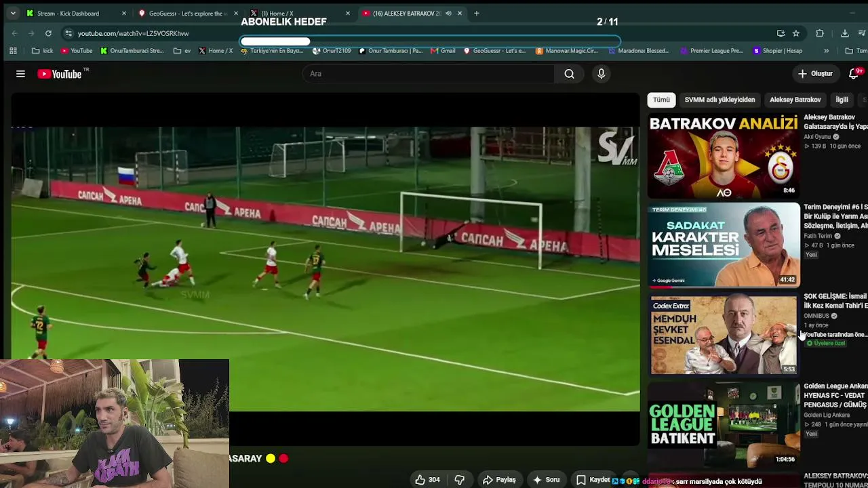Viewport: 868px width, 488px height.
Task: Close the 'Home / X' tab
Action: pos(348,14)
